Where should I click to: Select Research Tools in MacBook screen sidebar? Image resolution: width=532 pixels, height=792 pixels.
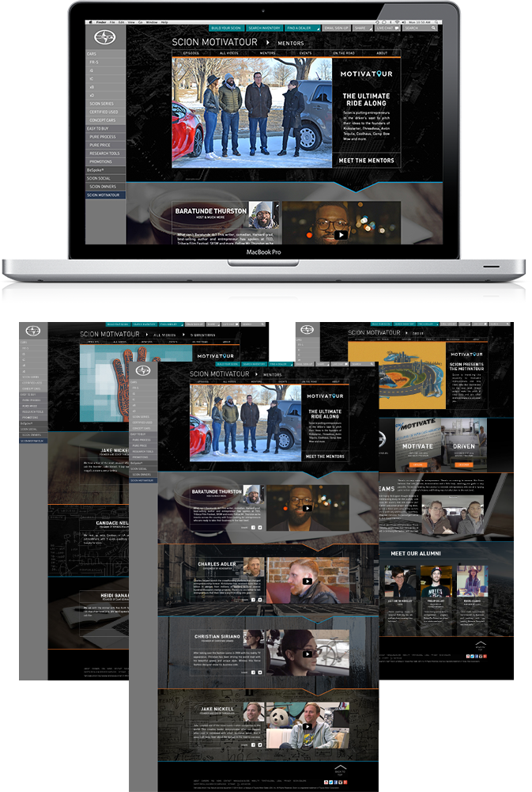tap(105, 153)
